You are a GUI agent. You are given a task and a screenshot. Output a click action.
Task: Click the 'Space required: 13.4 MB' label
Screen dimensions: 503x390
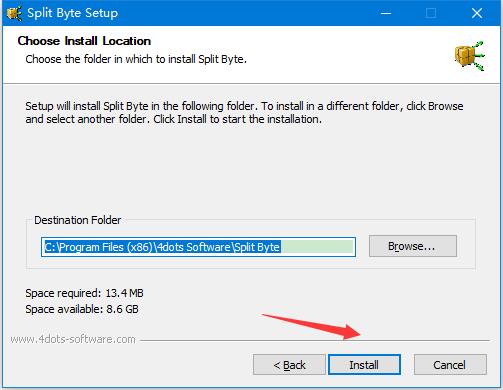(x=84, y=293)
